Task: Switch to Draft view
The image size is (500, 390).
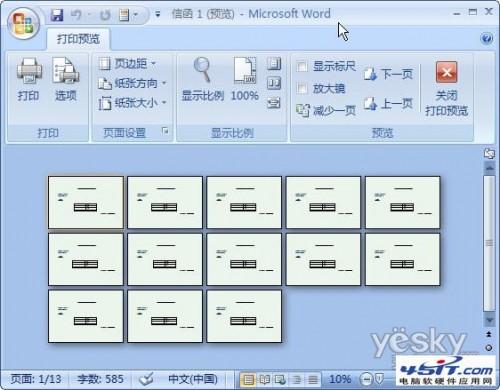Action: pos(313,379)
